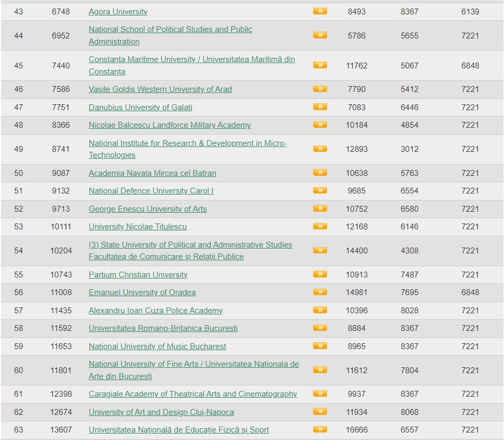Viewport: 504px width, 440px height.
Task: Open the Agora University link
Action: click(x=118, y=12)
